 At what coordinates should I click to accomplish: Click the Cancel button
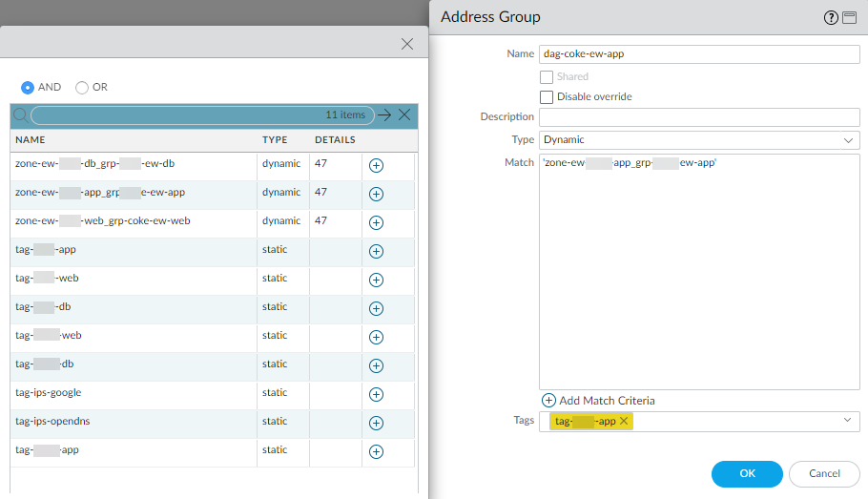pyautogui.click(x=824, y=473)
